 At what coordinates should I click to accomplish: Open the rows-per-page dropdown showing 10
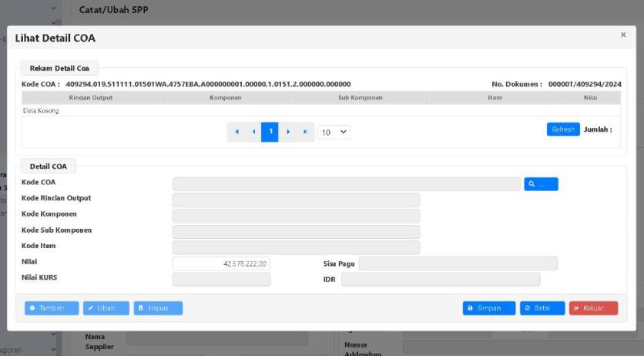click(334, 132)
